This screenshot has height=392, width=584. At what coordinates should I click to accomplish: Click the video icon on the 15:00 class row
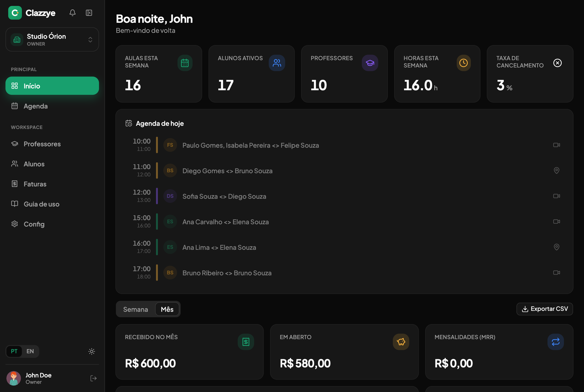point(556,222)
